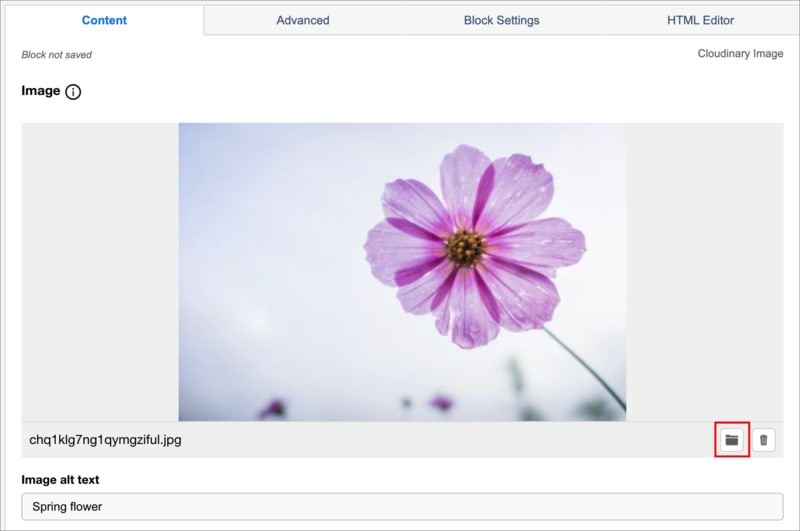800x531 pixels.
Task: Open the Block Settings tab
Action: [x=502, y=20]
